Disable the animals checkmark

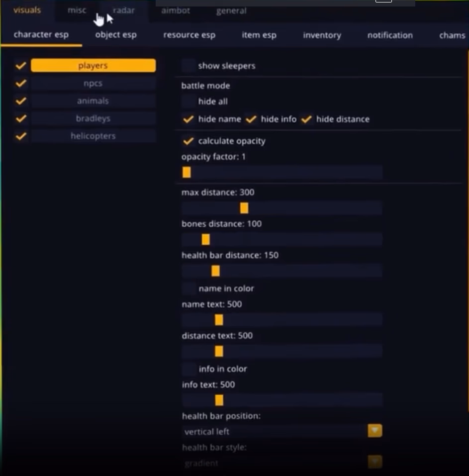pyautogui.click(x=21, y=100)
